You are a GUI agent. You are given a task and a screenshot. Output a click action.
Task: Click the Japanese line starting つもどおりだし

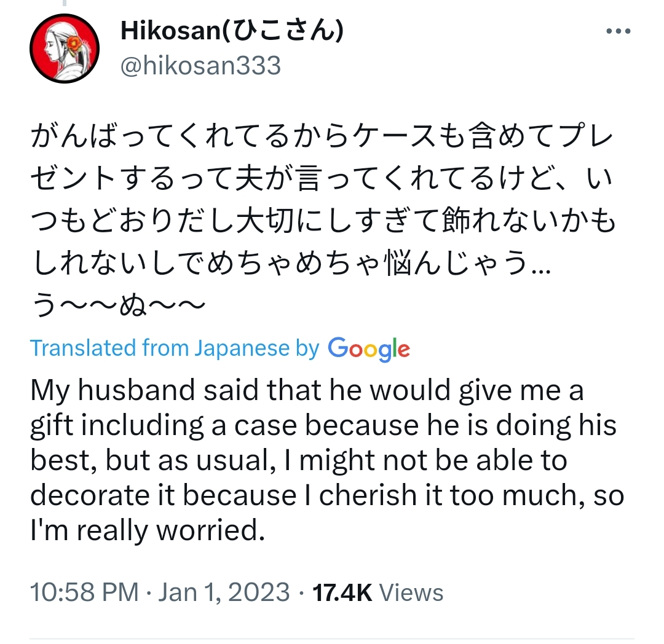click(323, 221)
